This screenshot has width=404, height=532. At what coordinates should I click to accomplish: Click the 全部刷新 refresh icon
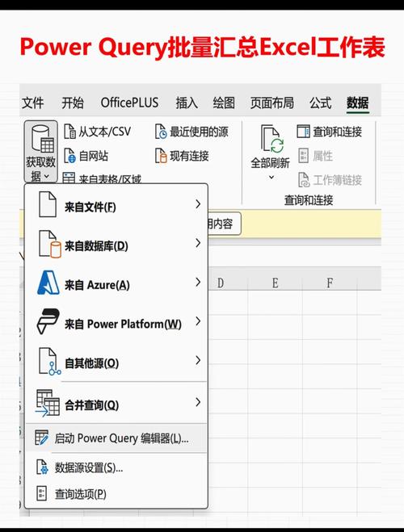coord(272,139)
